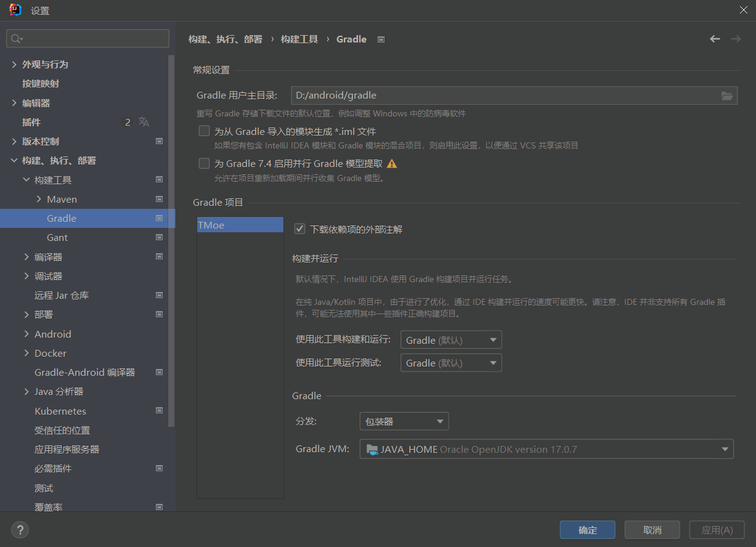Close the settings dialog

point(742,10)
